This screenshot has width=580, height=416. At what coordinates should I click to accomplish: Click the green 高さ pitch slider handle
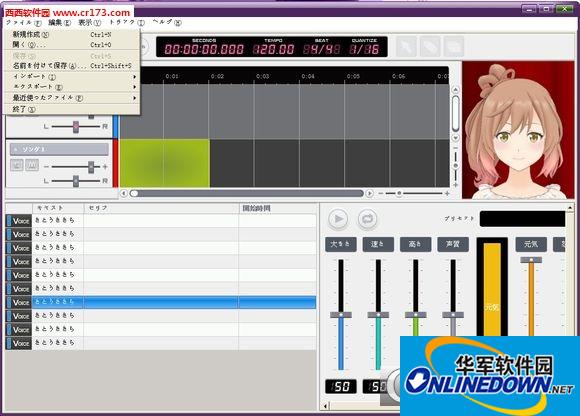pos(415,315)
